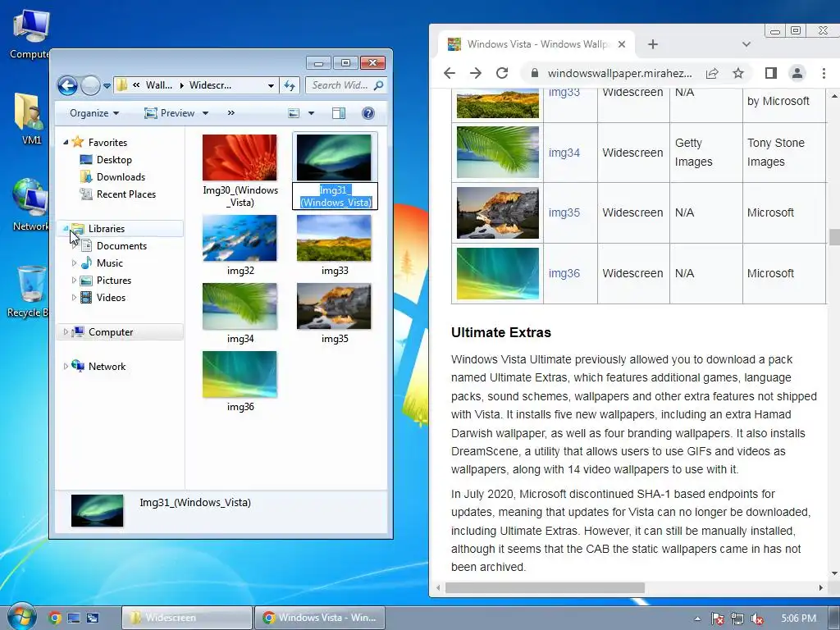
Task: Launch Chrome from the taskbar pinned icon
Action: [55, 618]
